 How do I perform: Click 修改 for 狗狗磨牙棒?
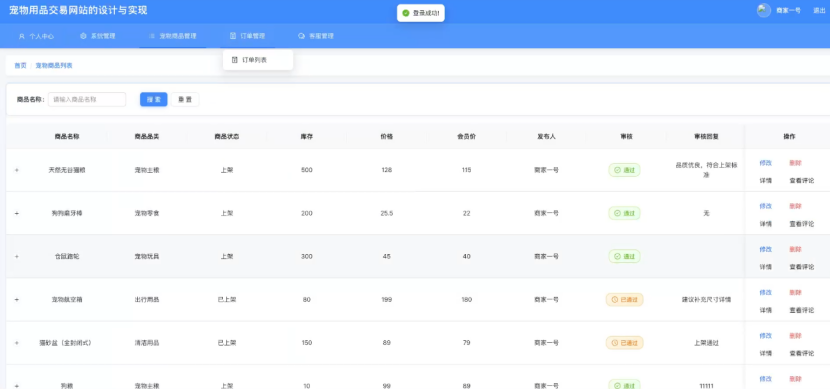click(765, 206)
